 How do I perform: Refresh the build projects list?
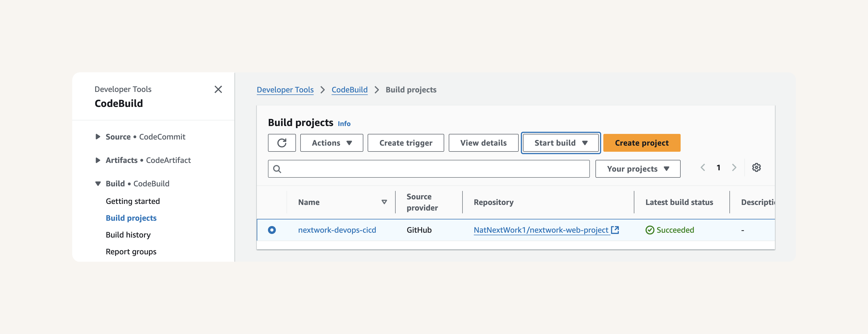point(282,143)
